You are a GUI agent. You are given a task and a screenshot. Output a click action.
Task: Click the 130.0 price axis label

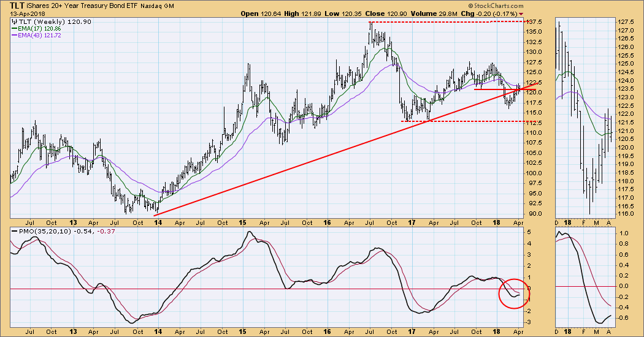(533, 52)
